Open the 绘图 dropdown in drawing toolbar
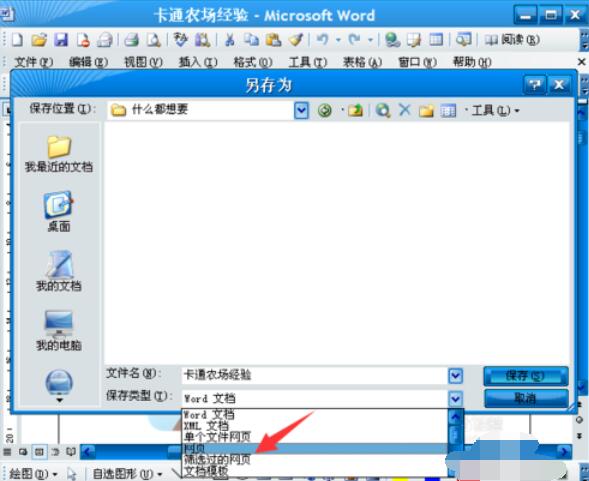The height and width of the screenshot is (481, 589). pos(32,474)
